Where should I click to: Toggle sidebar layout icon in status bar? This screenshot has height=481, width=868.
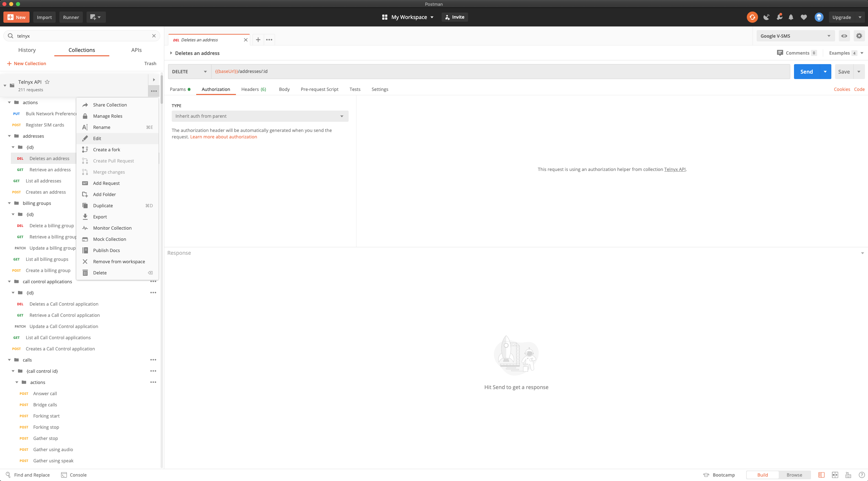tap(821, 475)
